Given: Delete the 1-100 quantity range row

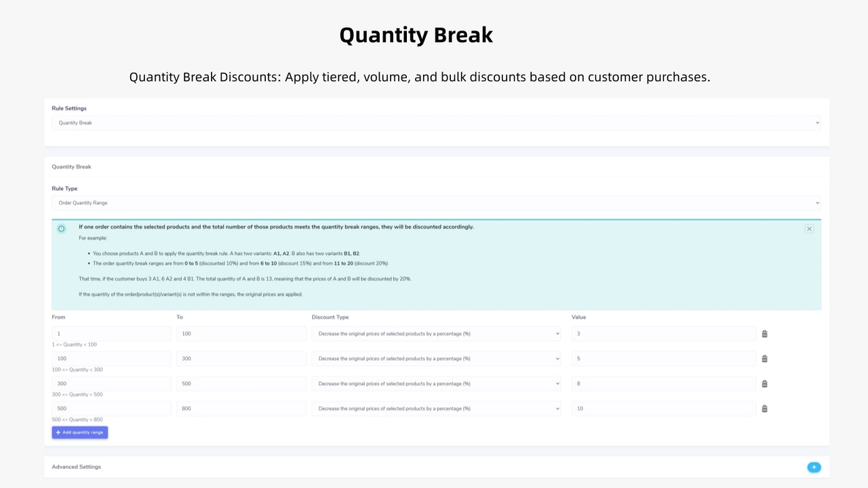Looking at the screenshot, I should 764,333.
